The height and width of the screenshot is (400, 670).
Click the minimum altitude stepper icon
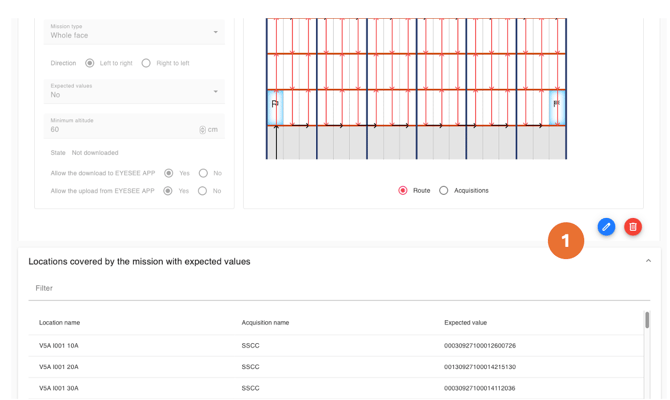202,130
